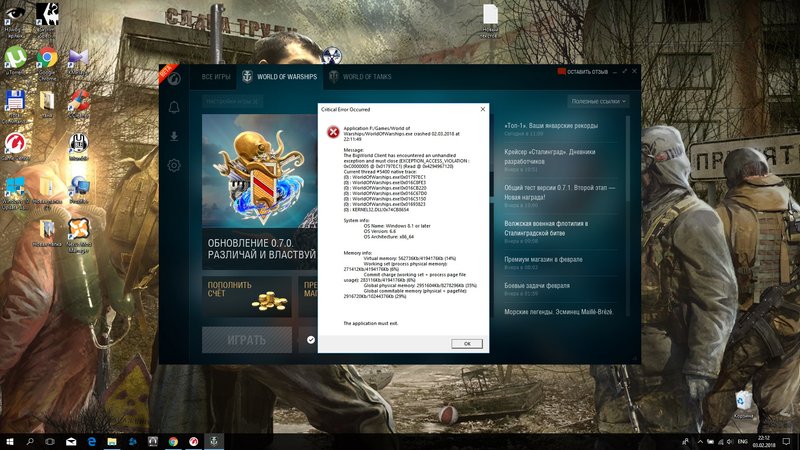Open news Морские легенды. Эсминец Maillé-Brézé
The image size is (800, 450).
coord(559,312)
